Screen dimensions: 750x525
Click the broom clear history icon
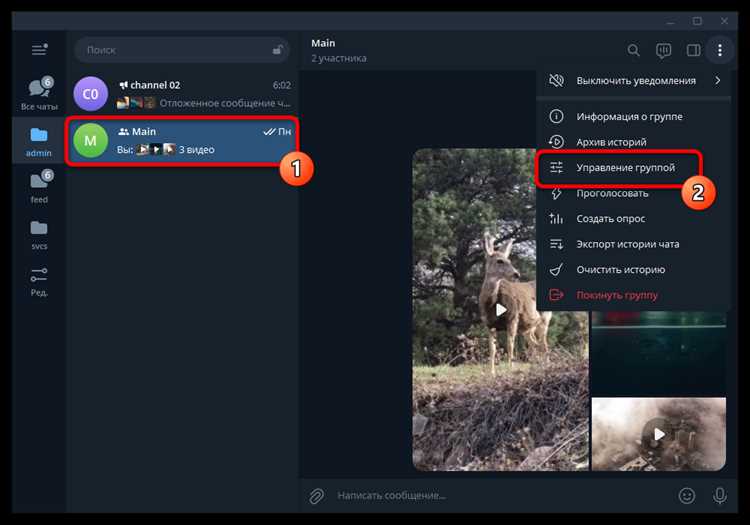(x=556, y=270)
